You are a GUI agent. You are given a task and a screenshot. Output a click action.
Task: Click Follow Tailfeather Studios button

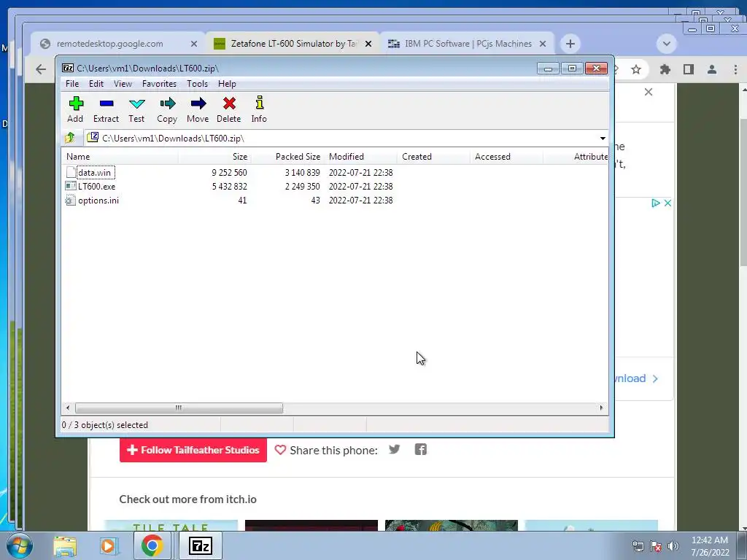coord(193,450)
